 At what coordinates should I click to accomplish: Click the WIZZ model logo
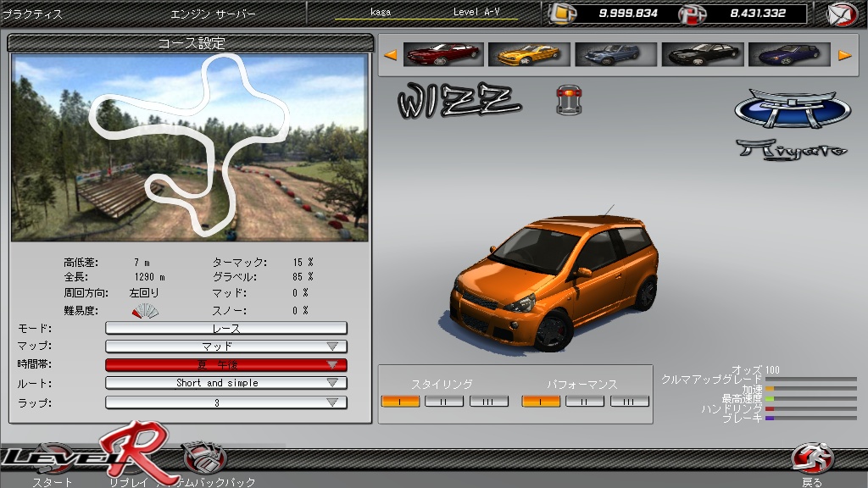click(x=459, y=100)
